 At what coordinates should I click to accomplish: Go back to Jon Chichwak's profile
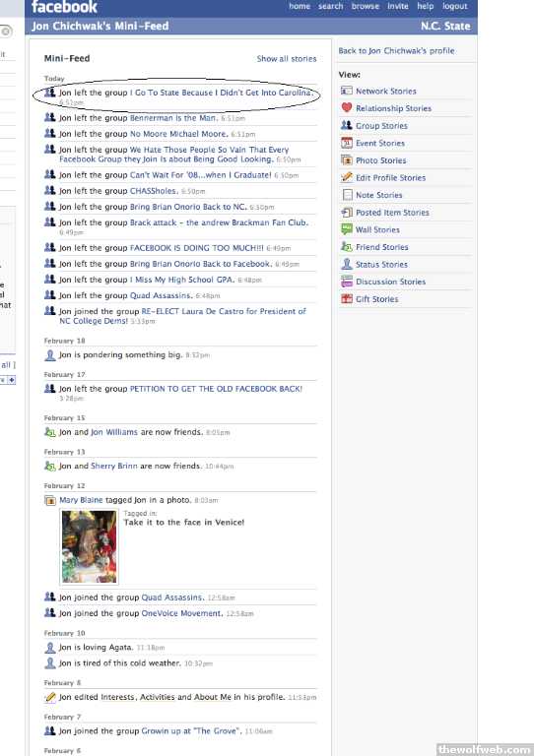point(396,50)
